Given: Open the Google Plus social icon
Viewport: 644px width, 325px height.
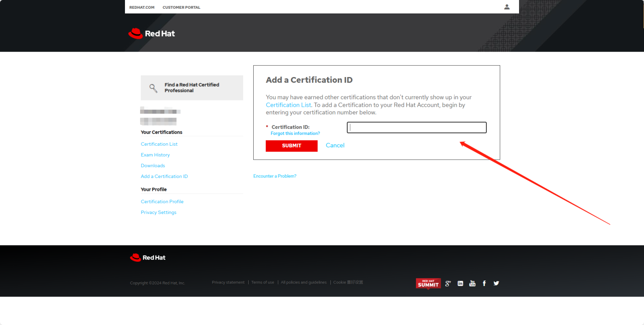Looking at the screenshot, I should pyautogui.click(x=448, y=284).
